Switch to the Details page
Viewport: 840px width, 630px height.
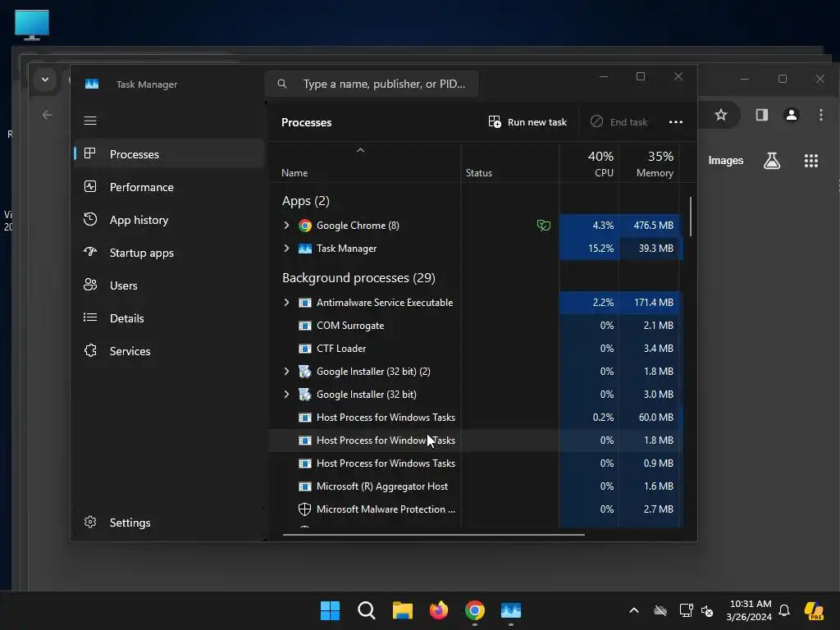point(169,318)
